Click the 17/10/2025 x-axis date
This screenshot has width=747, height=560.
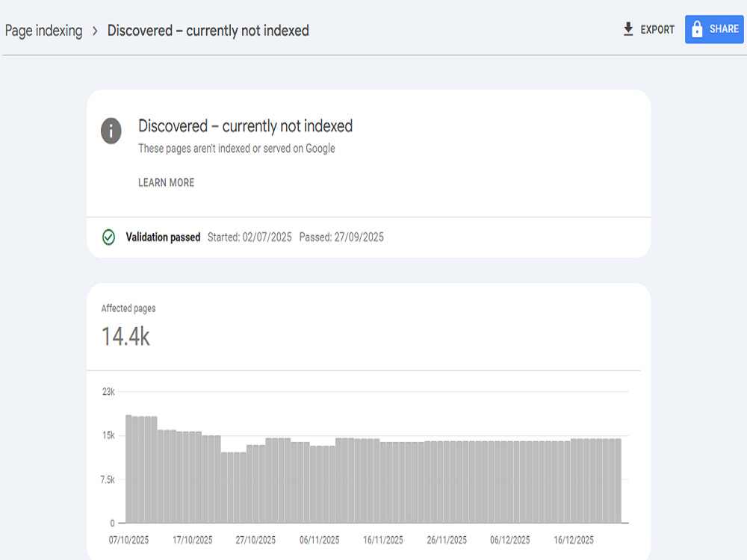click(193, 540)
